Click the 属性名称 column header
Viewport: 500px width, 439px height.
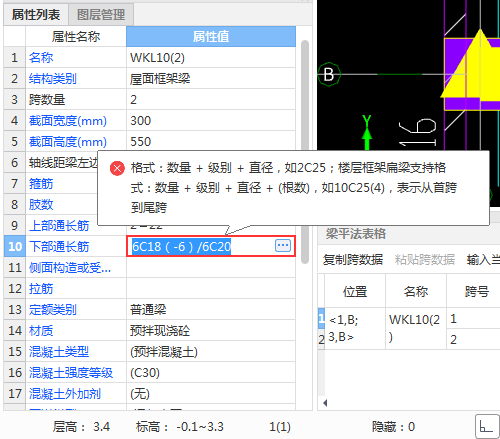click(x=76, y=36)
